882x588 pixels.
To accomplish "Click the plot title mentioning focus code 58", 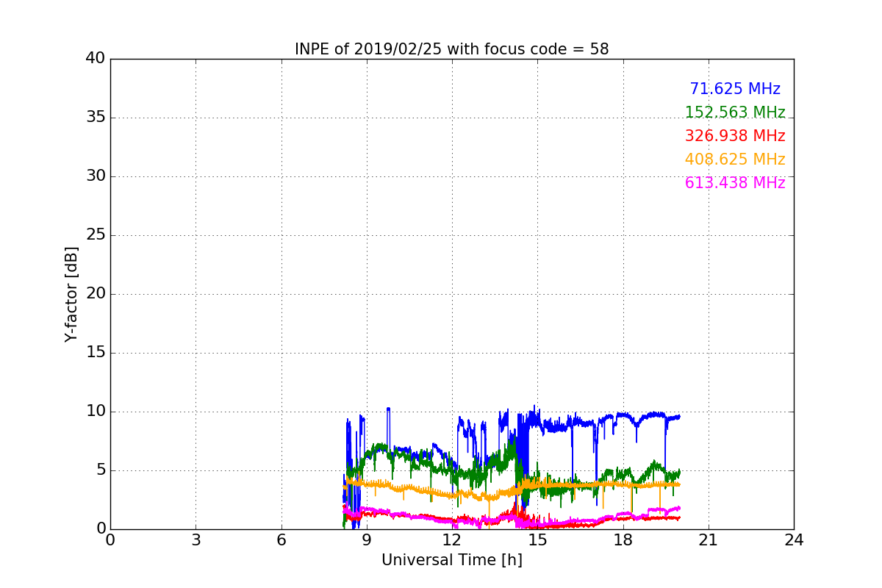I will coord(451,49).
